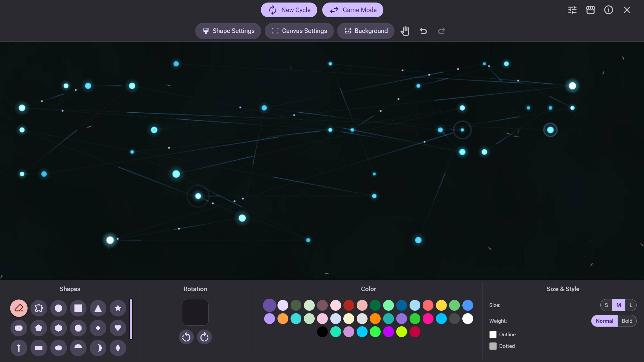Open the Canvas Settings panel
This screenshot has width=644, height=362.
299,31
